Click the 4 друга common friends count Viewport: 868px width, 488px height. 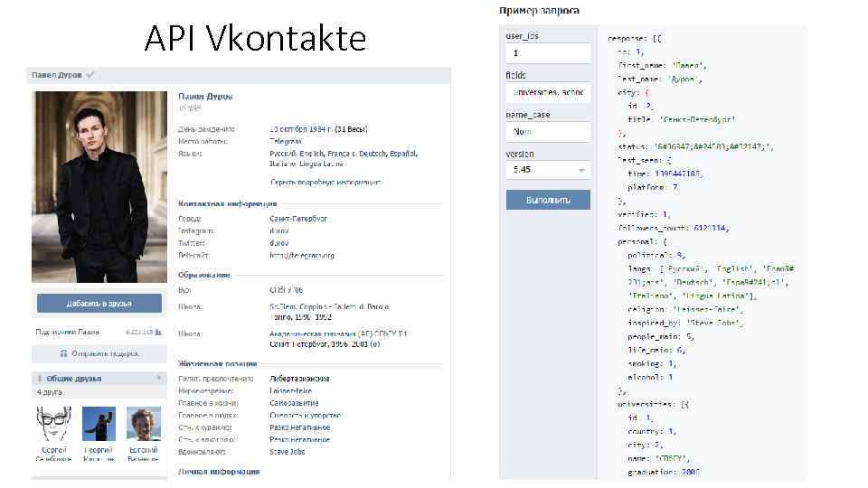click(x=50, y=391)
